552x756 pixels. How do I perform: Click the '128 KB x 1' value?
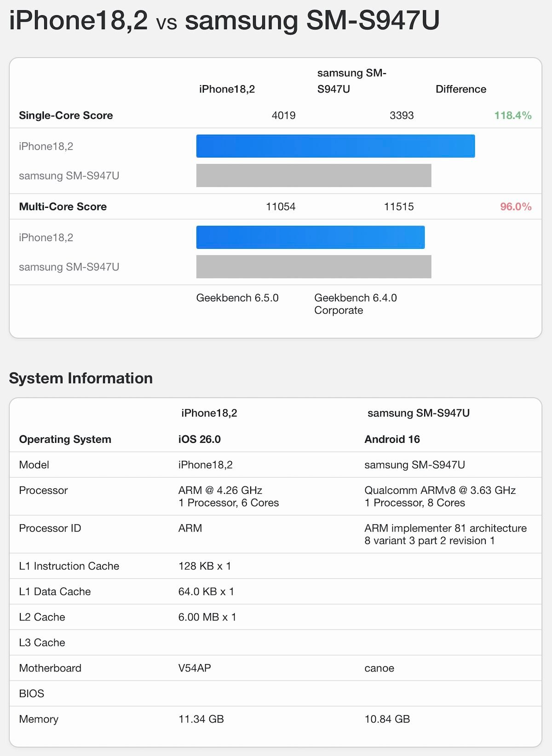pos(205,566)
